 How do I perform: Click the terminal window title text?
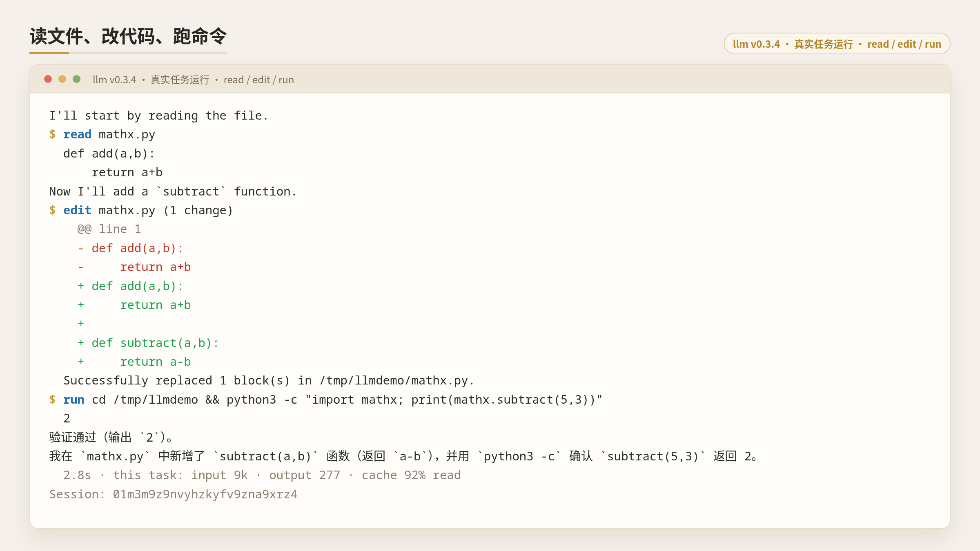tap(193, 80)
